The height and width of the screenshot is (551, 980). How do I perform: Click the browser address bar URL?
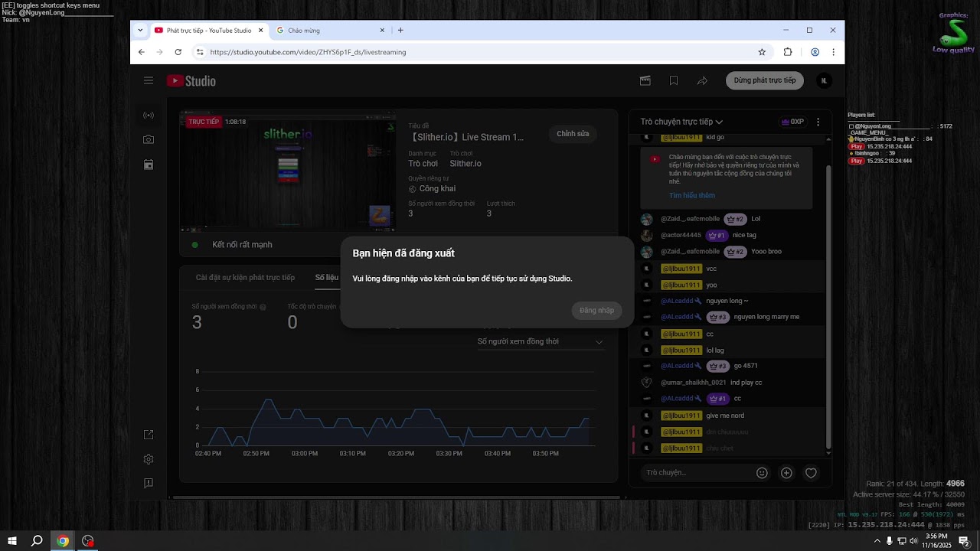pyautogui.click(x=308, y=52)
